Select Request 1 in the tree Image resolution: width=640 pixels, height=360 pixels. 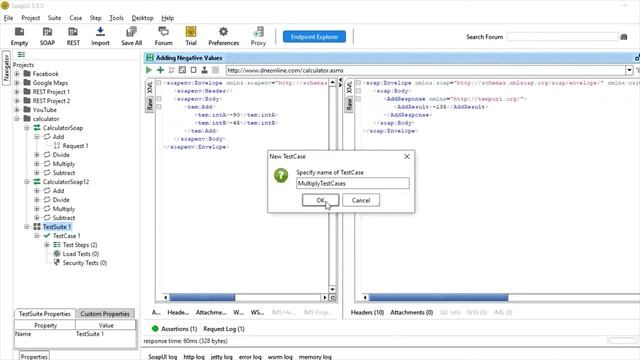pyautogui.click(x=75, y=146)
